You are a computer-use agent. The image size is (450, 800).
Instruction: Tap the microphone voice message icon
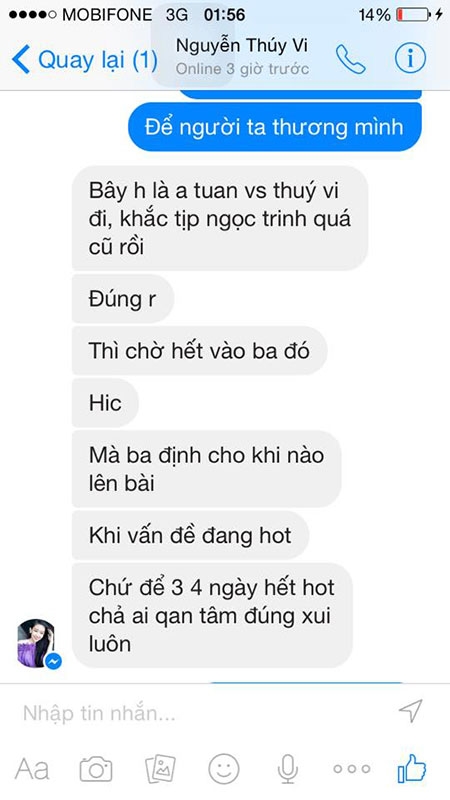(288, 769)
